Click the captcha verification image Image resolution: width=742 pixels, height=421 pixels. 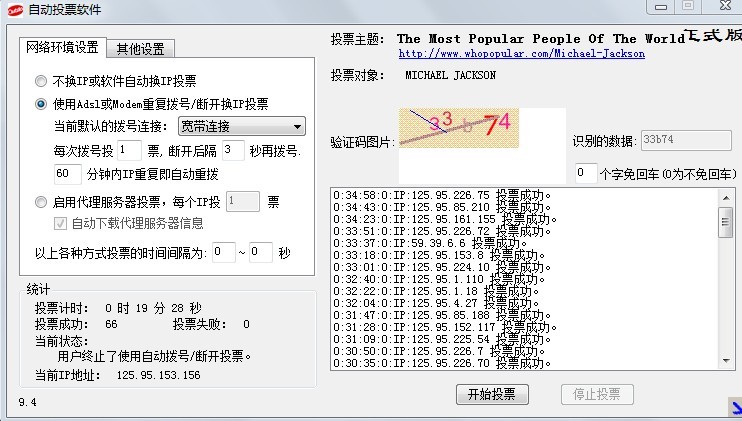(x=467, y=141)
